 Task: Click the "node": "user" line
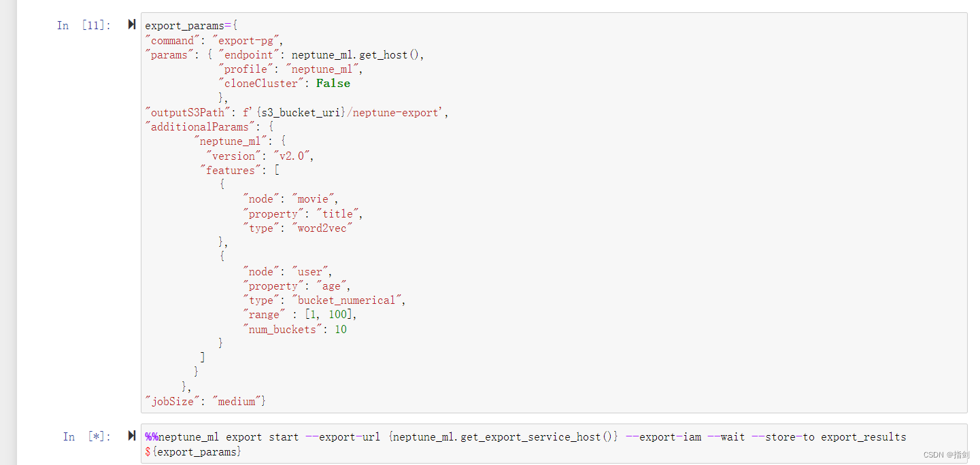288,271
